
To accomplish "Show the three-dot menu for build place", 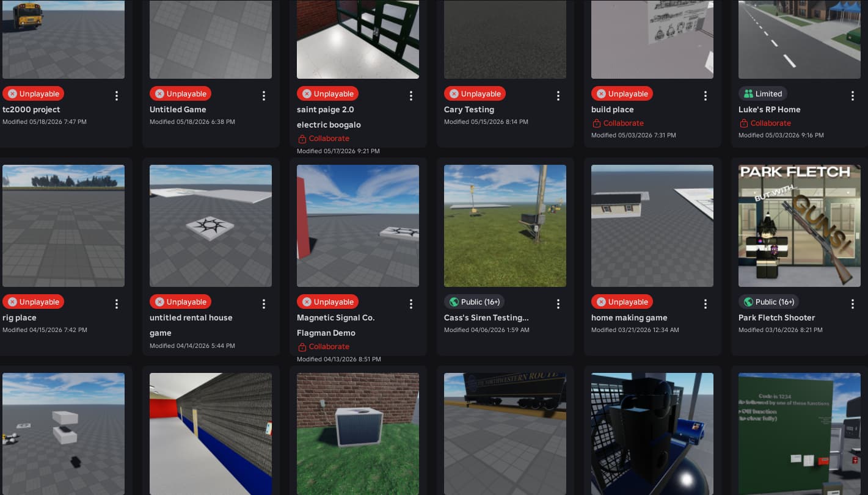I will (706, 96).
